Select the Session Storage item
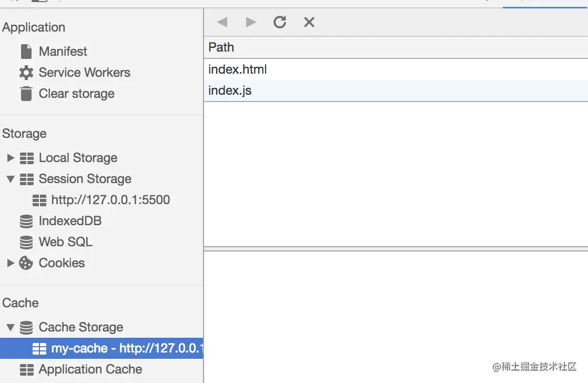This screenshot has height=383, width=588. pyautogui.click(x=85, y=179)
